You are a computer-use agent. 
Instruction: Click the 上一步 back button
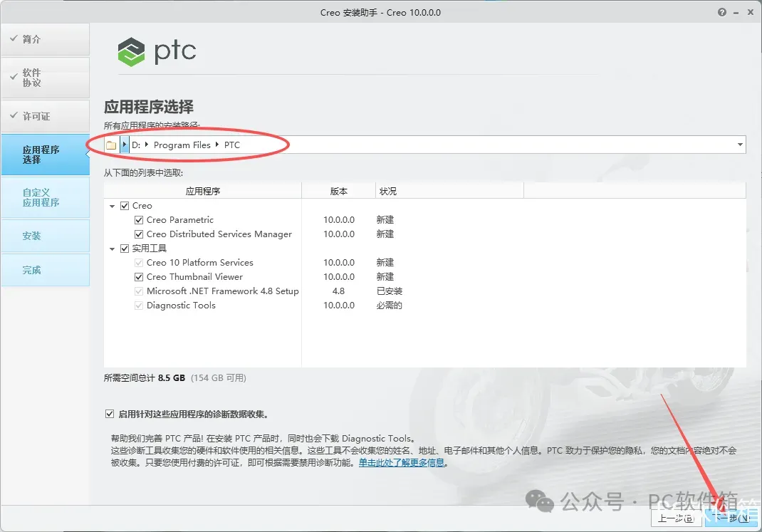[677, 518]
